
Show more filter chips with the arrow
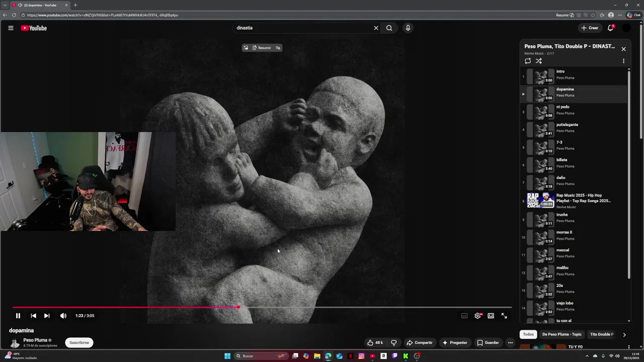[624, 334]
